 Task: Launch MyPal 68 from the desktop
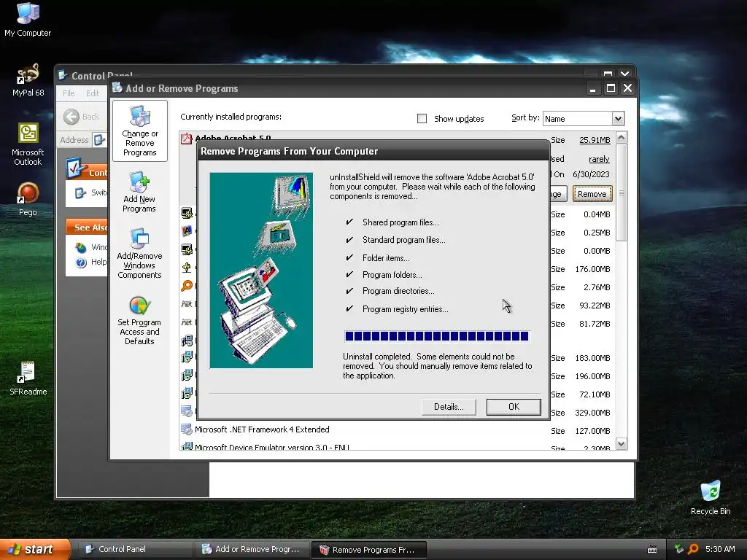28,80
